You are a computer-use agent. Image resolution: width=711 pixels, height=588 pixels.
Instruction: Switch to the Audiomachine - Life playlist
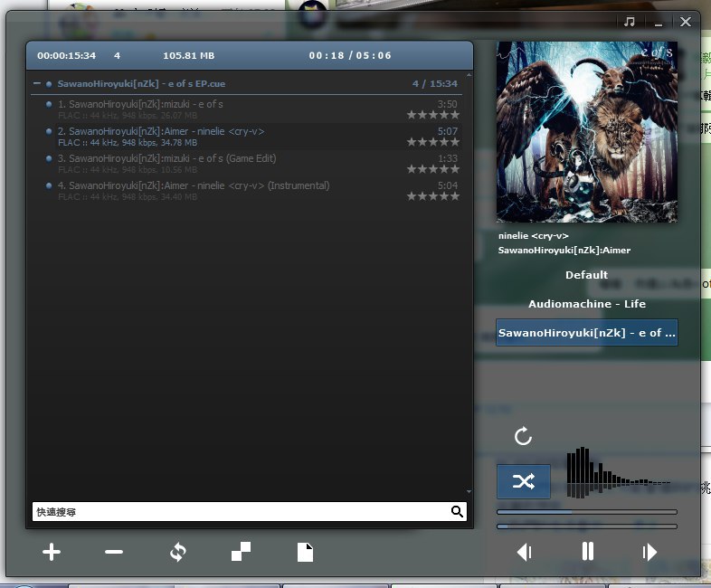[x=587, y=304]
